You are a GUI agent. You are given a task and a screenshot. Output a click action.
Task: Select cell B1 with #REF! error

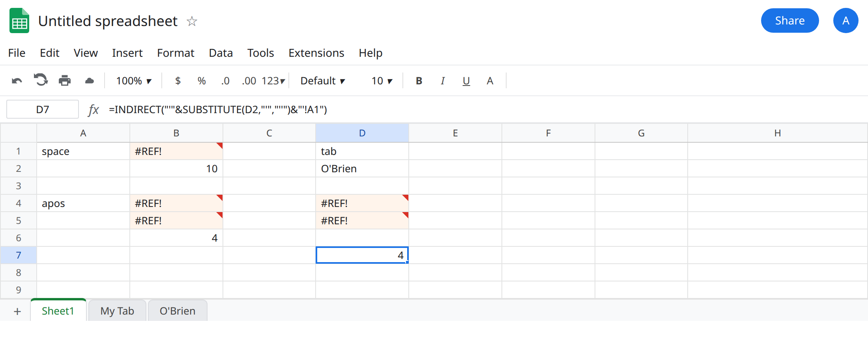(x=176, y=151)
